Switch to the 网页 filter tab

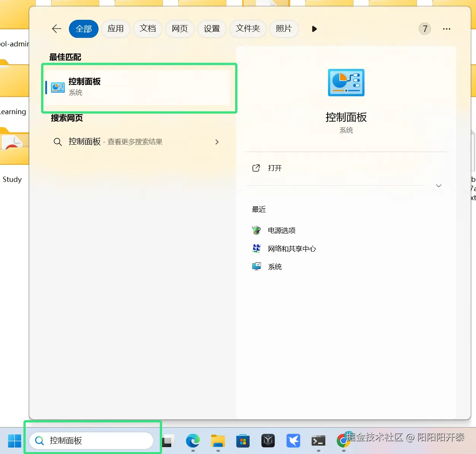click(180, 29)
